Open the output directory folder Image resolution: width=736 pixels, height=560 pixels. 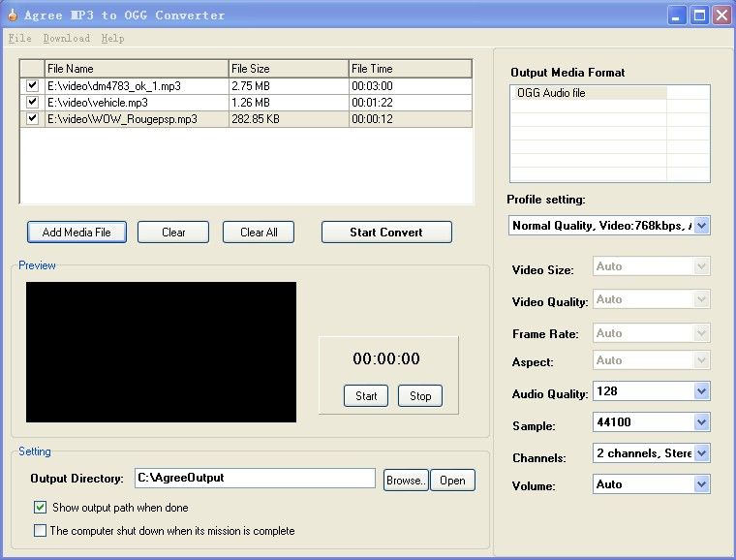pyautogui.click(x=453, y=481)
